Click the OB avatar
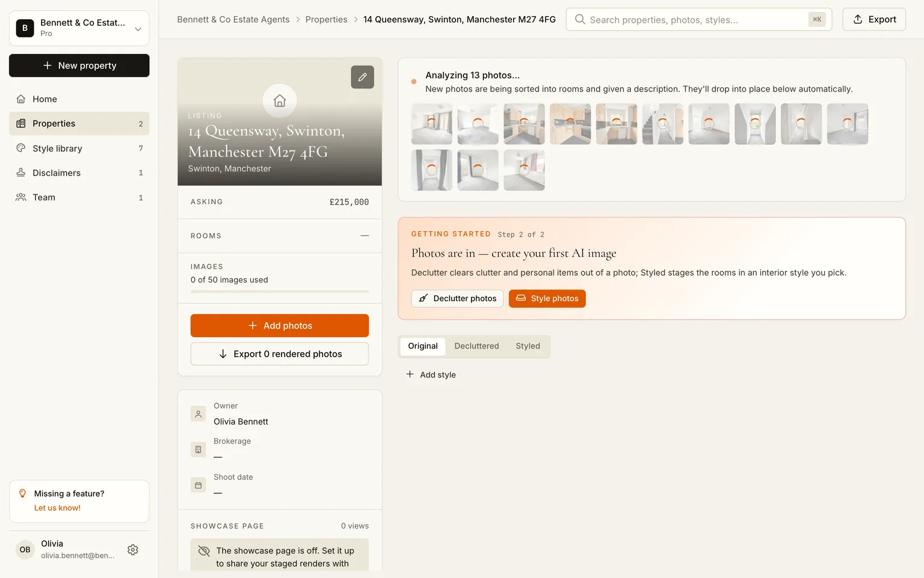924x578 pixels. click(x=25, y=550)
